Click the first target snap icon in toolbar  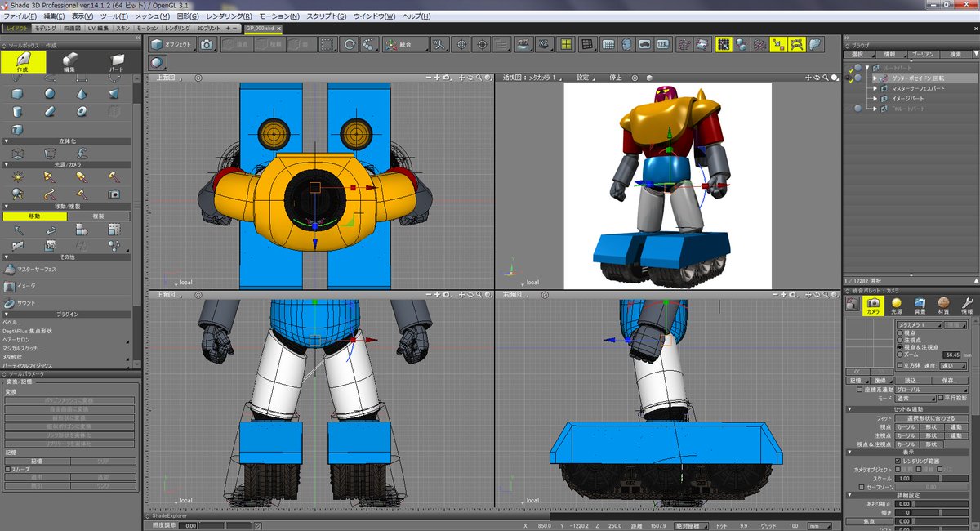tap(460, 45)
